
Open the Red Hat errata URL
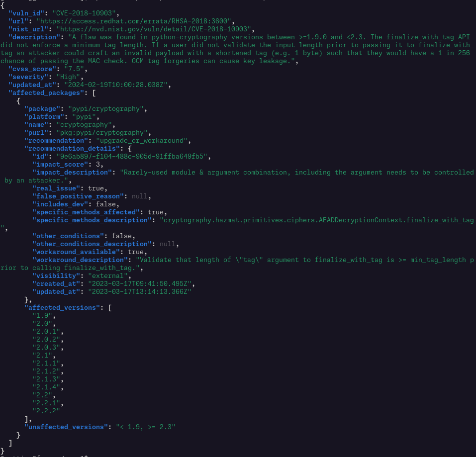[x=134, y=21]
